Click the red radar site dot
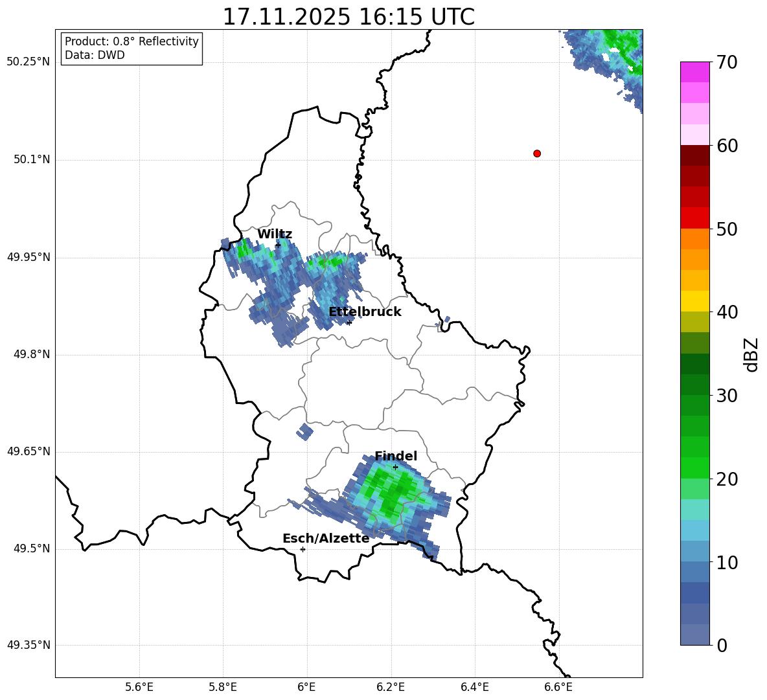The height and width of the screenshot is (700, 767). (537, 153)
